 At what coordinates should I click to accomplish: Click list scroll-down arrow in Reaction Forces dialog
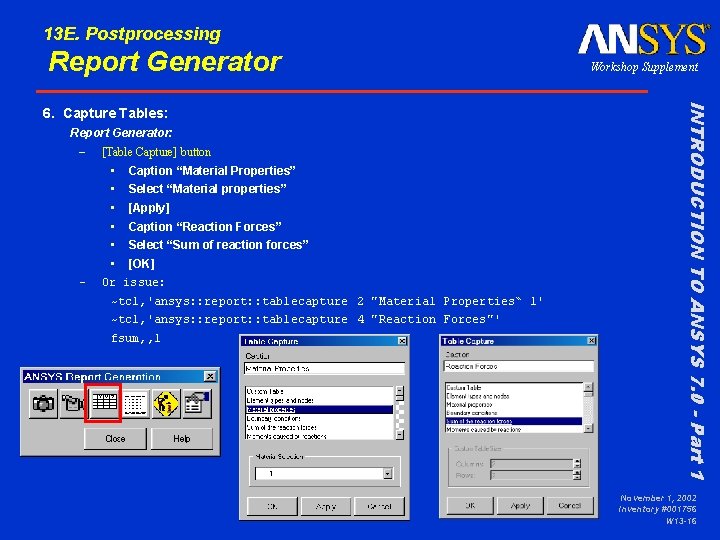tap(588, 428)
